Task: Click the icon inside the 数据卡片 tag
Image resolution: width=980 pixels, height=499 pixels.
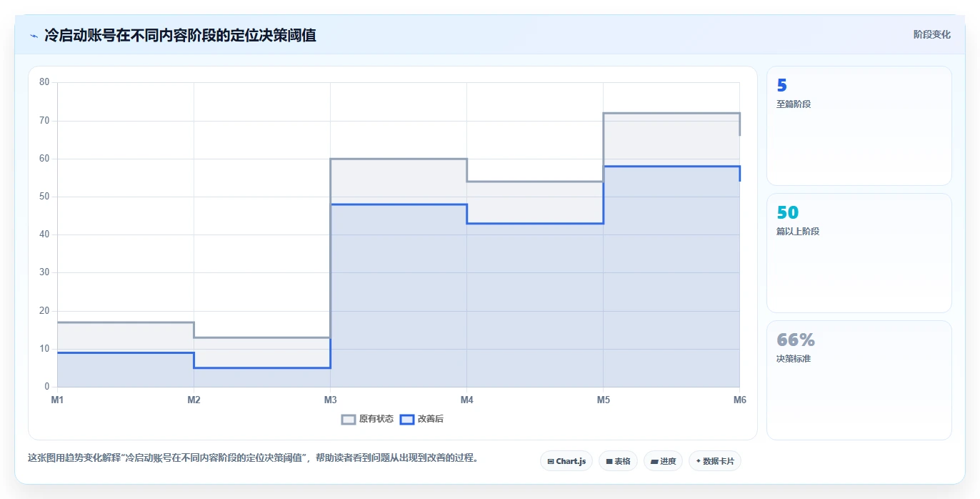Action: (x=699, y=461)
